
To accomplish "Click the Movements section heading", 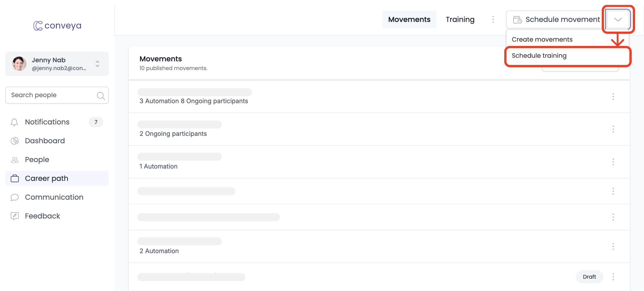I will point(161,59).
